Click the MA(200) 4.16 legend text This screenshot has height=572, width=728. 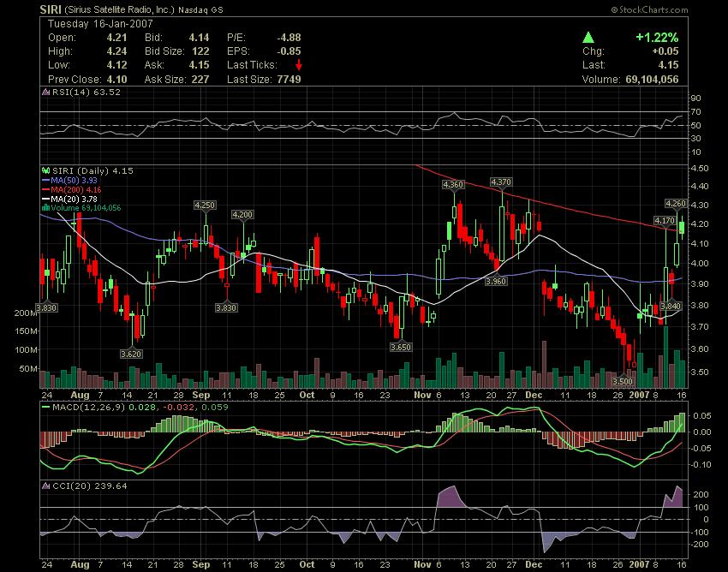click(75, 189)
